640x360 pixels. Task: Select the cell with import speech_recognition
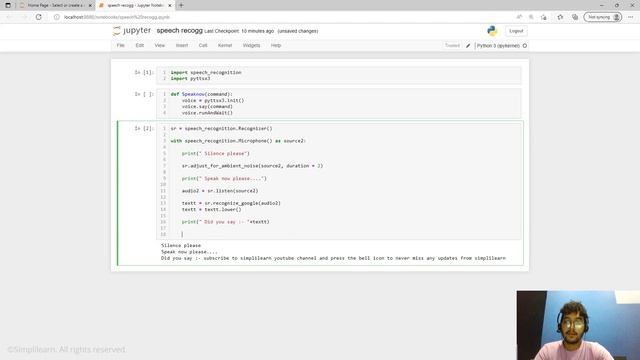339,76
